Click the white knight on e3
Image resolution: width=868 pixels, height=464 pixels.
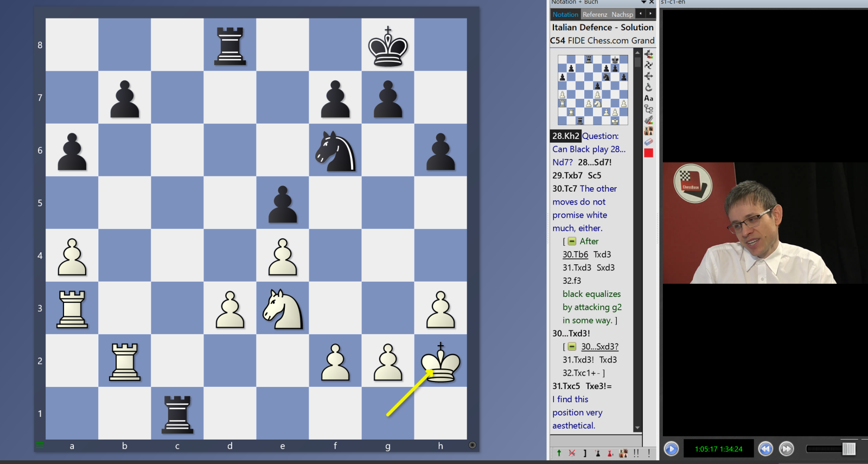(282, 308)
